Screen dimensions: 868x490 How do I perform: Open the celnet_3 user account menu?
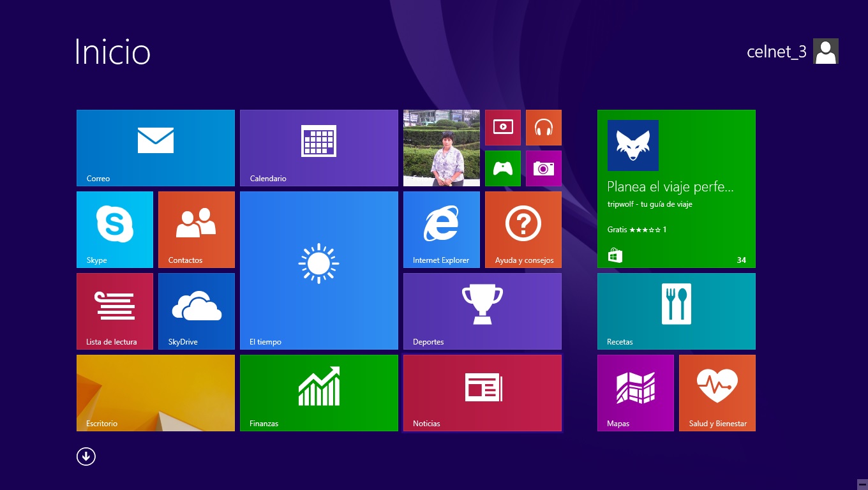coord(792,52)
